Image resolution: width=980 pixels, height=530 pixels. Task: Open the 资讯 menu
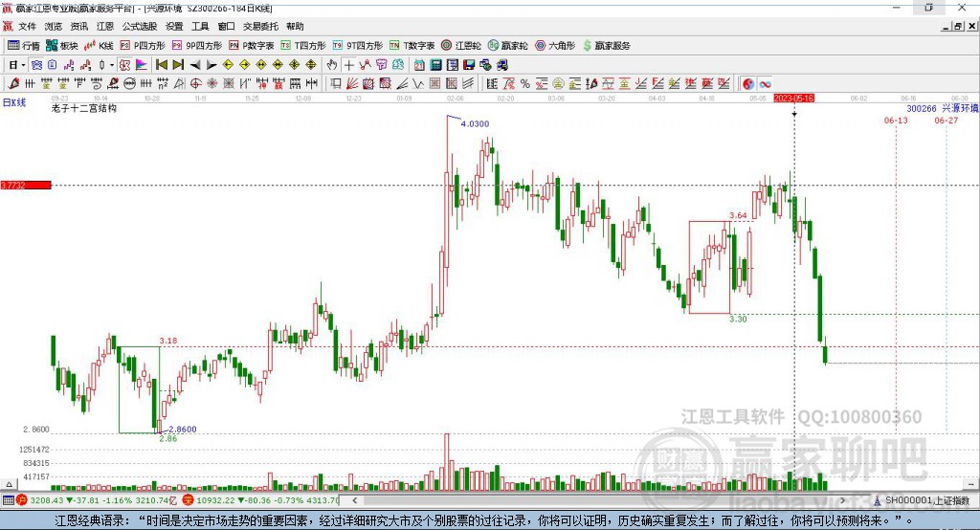pos(78,26)
